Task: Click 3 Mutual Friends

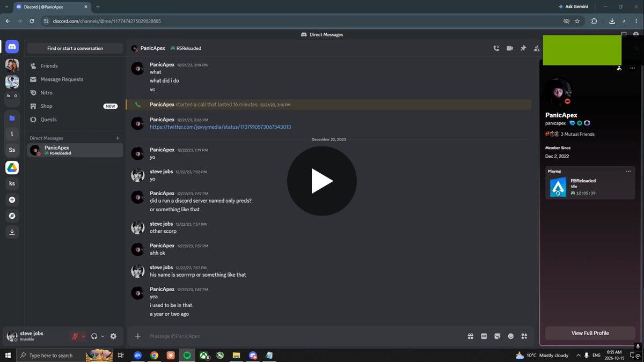Action: tap(577, 134)
